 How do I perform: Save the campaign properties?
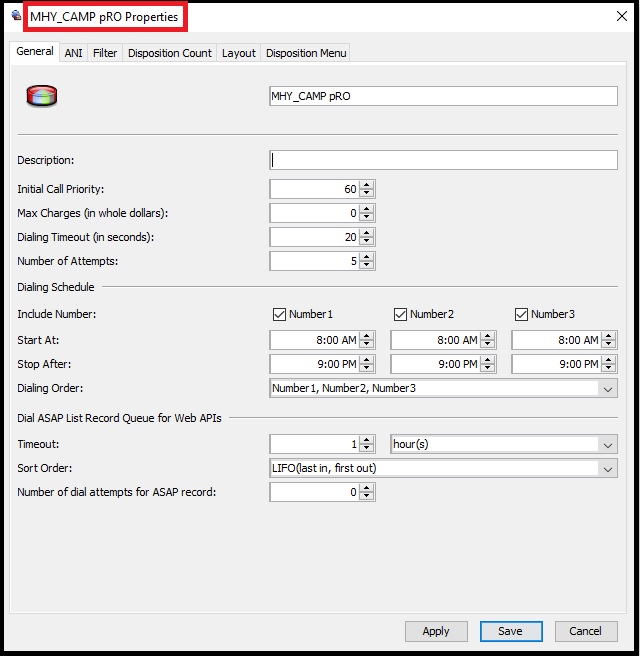pos(511,631)
